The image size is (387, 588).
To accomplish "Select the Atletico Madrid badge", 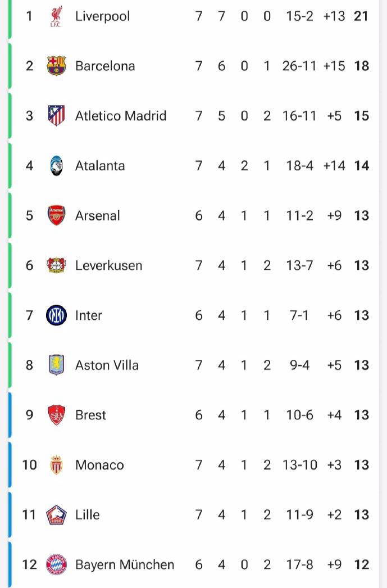I will [x=56, y=115].
